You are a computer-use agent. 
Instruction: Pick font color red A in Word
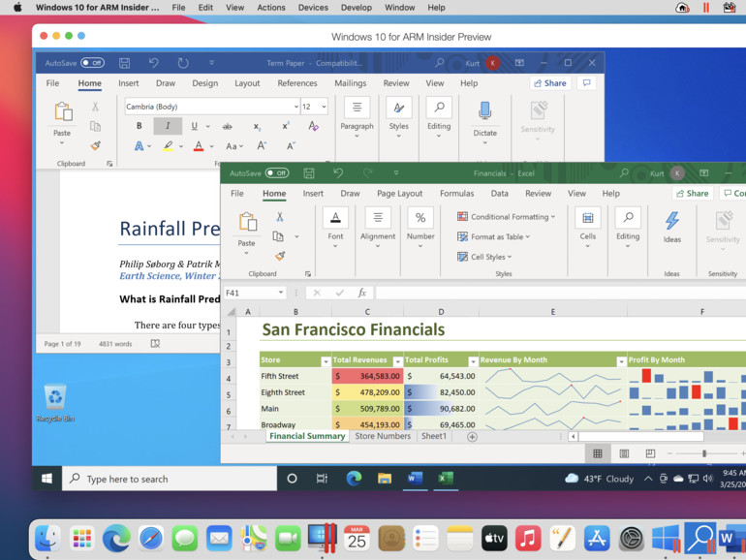click(x=199, y=146)
